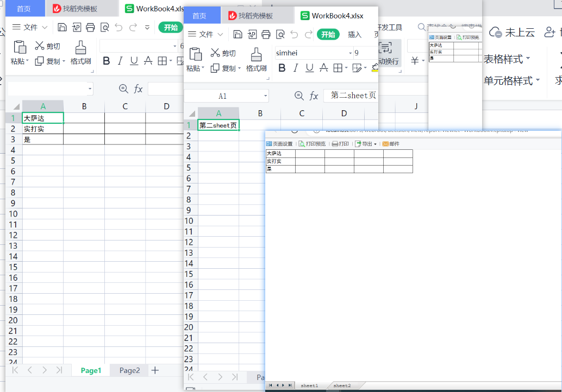Viewport: 562px width, 392px height.
Task: Toggle Italic in simhei workbook window
Action: point(296,68)
